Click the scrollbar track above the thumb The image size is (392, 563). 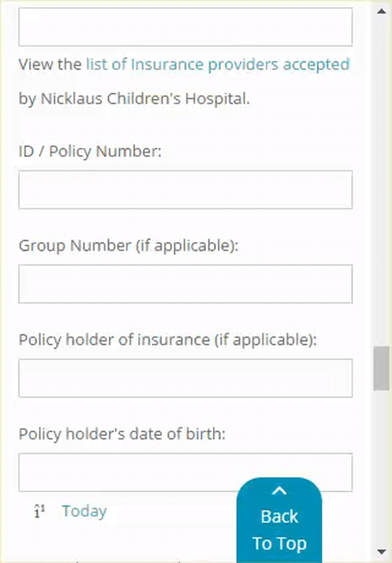tap(381, 180)
